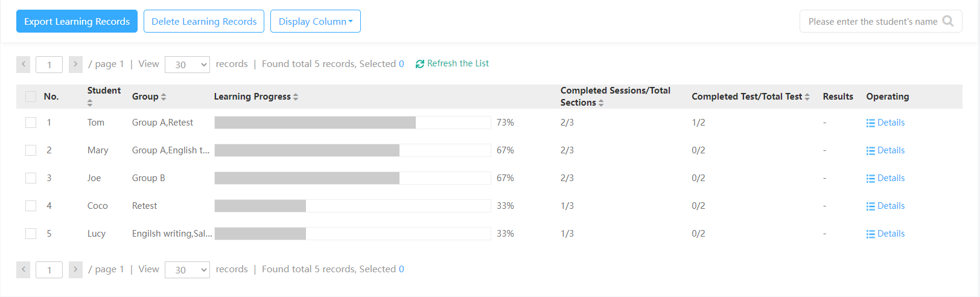The width and height of the screenshot is (980, 297).
Task: Tick the checkbox for Lucy
Action: [x=31, y=234]
